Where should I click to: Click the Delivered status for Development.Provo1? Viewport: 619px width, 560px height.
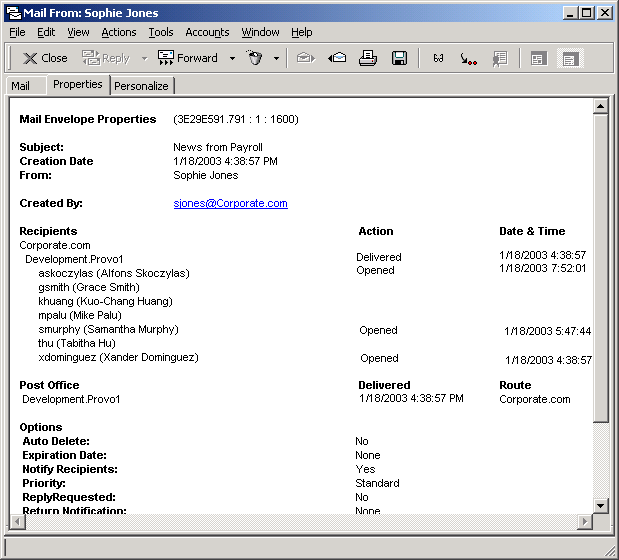pyautogui.click(x=379, y=257)
